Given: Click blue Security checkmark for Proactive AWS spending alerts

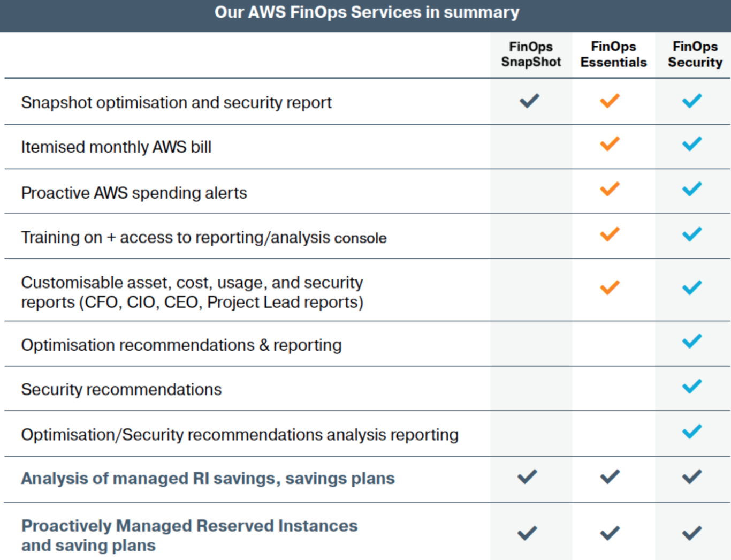Looking at the screenshot, I should (692, 189).
